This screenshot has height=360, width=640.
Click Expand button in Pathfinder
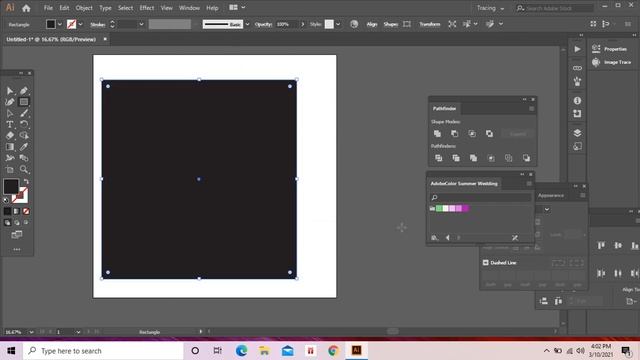pyautogui.click(x=518, y=134)
